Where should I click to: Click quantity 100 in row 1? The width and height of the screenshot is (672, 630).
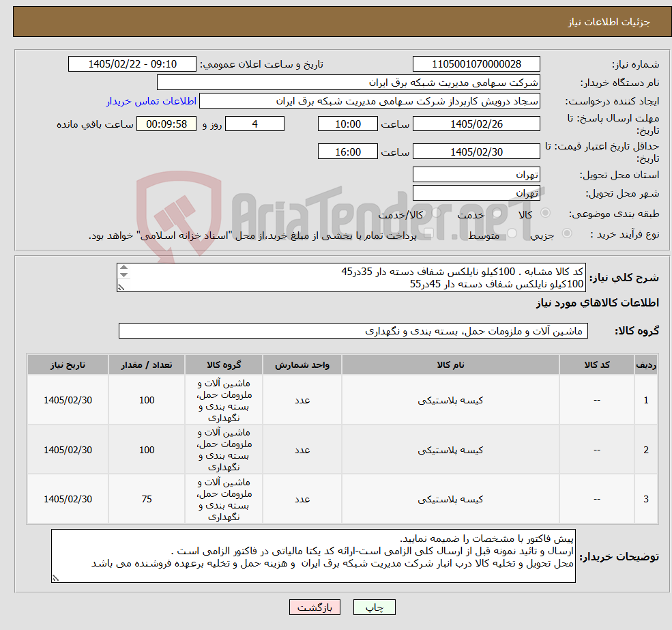tap(147, 400)
